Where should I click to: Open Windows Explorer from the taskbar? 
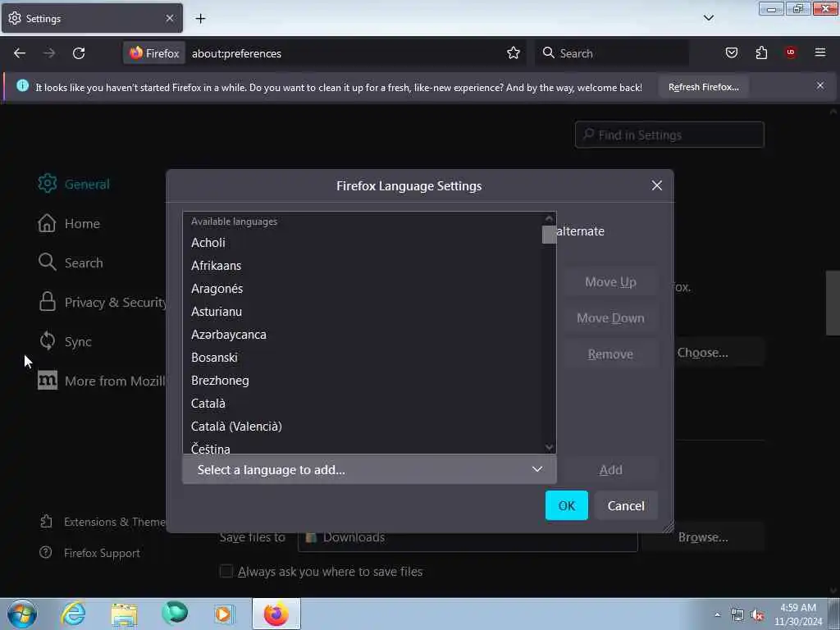pyautogui.click(x=125, y=614)
